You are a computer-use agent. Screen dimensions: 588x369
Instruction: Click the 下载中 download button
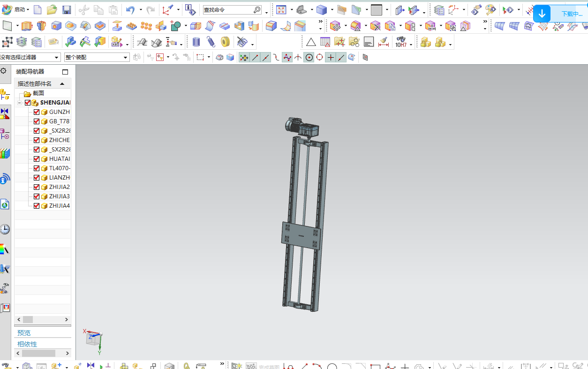point(560,14)
